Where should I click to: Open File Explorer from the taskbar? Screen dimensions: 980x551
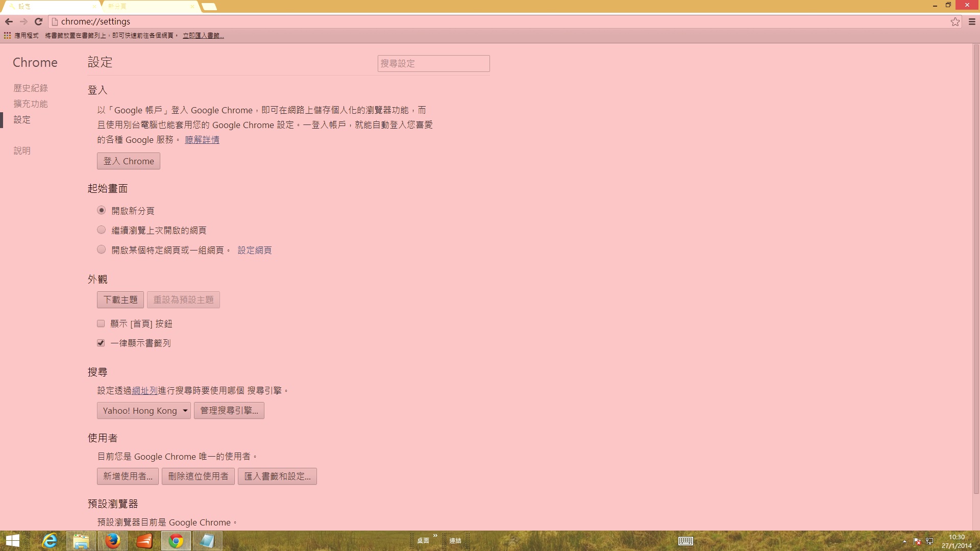pyautogui.click(x=81, y=541)
